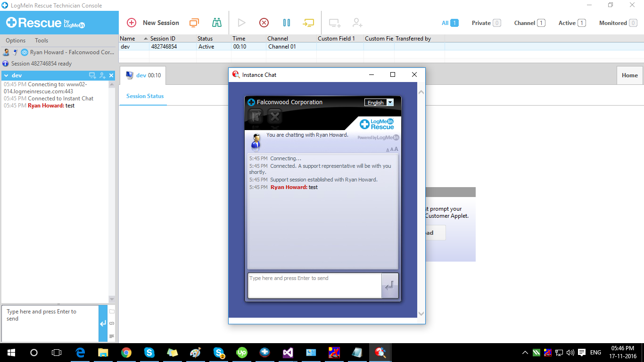Open the Tools menu
The height and width of the screenshot is (362, 644).
point(41,41)
